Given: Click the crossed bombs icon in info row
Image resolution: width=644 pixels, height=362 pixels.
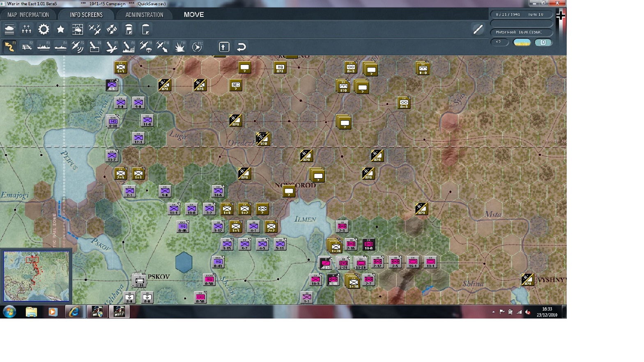Looking at the screenshot, I should click(x=112, y=30).
